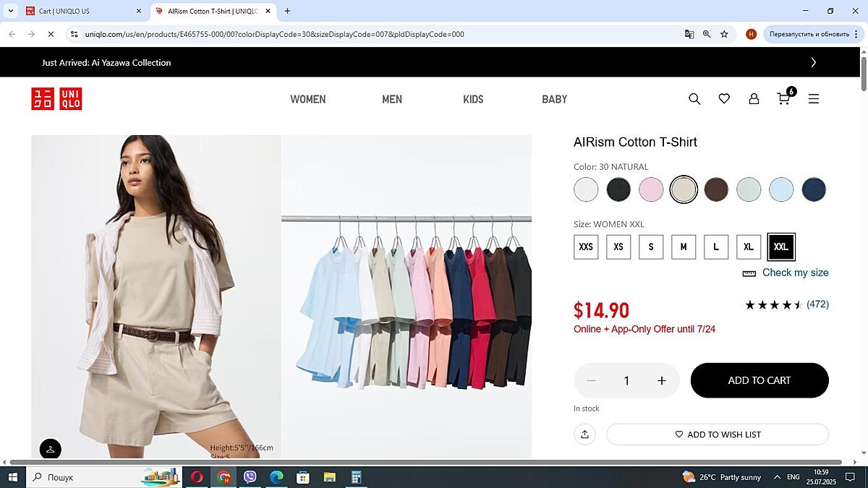Click the ADD TO CART button

point(759,380)
